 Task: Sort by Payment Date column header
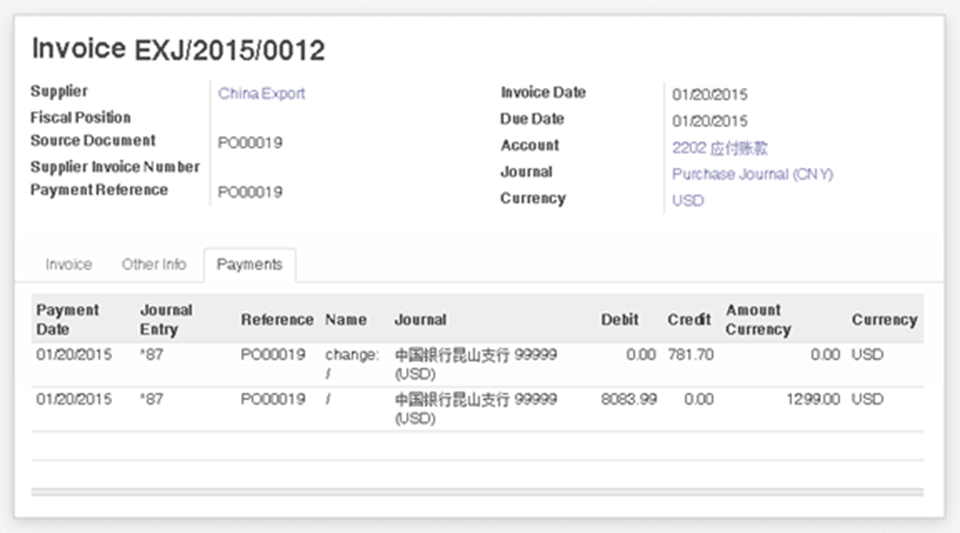click(67, 319)
